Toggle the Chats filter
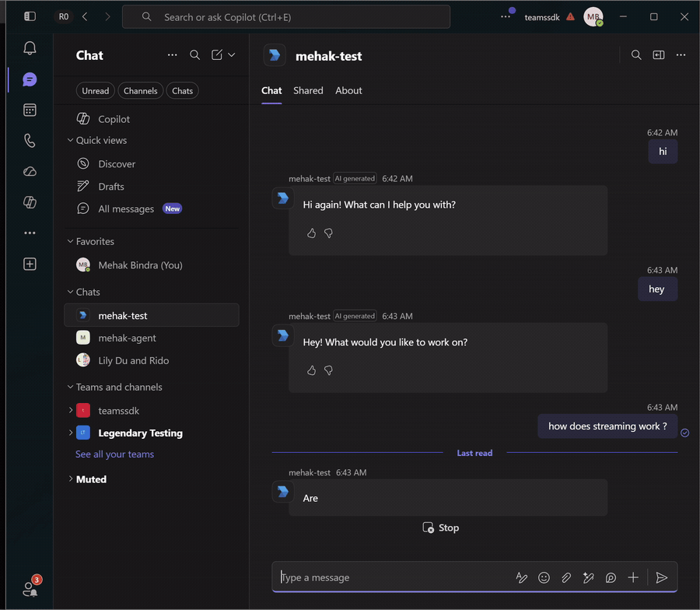This screenshot has height=610, width=700. click(x=182, y=91)
